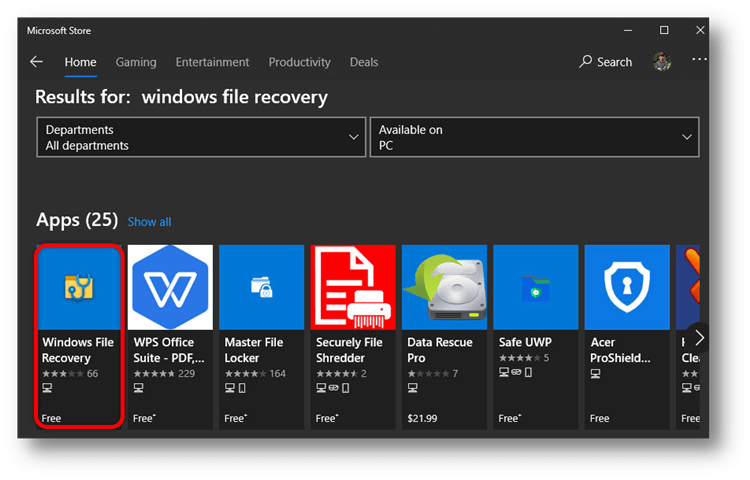Click the Show all apps link
The height and width of the screenshot is (480, 750).
pyautogui.click(x=149, y=222)
